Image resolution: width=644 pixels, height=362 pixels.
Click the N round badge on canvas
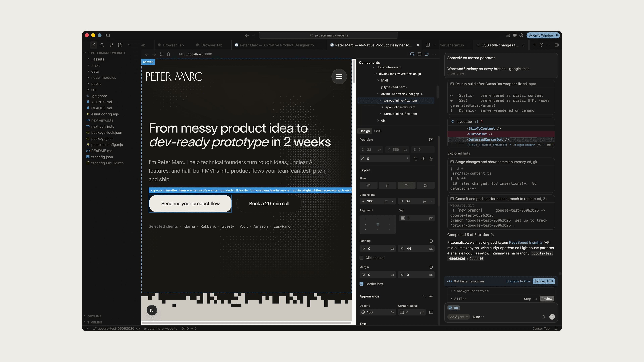(152, 310)
